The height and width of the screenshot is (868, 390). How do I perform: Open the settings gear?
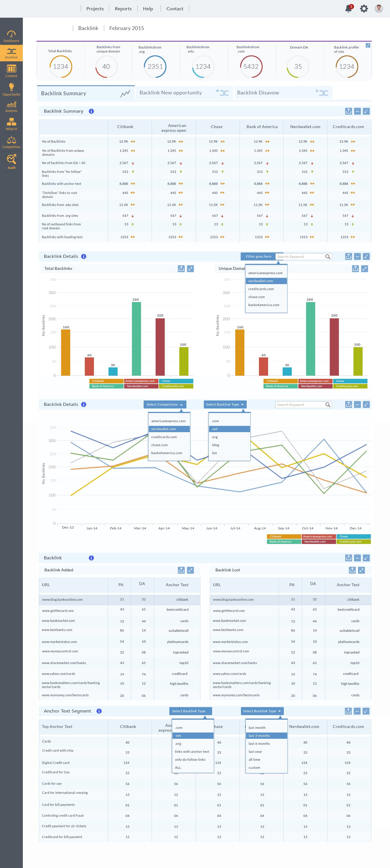pyautogui.click(x=364, y=9)
